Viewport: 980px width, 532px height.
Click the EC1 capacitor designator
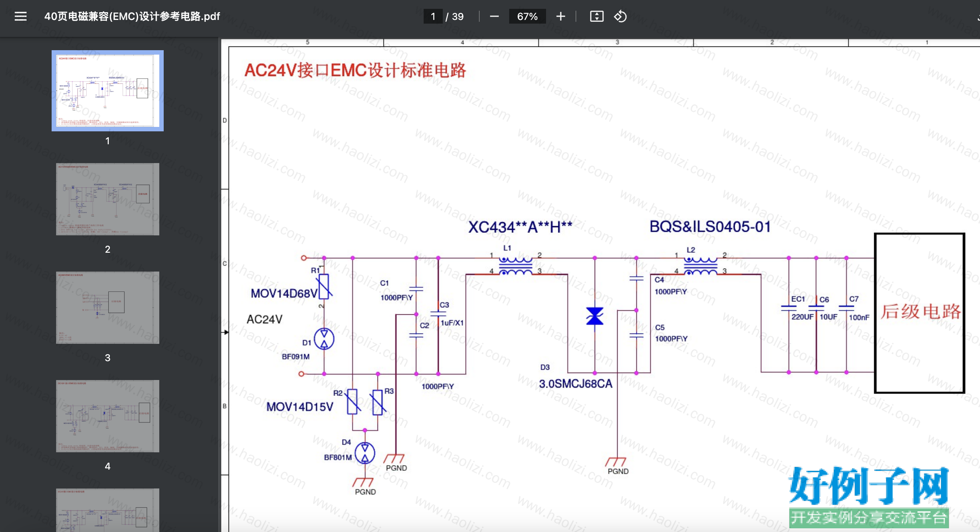(x=798, y=299)
